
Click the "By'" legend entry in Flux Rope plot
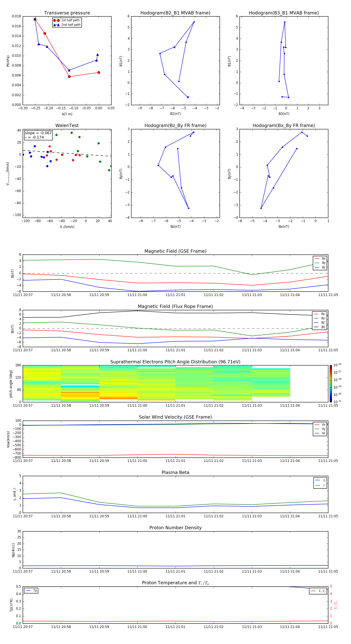(320, 318)
